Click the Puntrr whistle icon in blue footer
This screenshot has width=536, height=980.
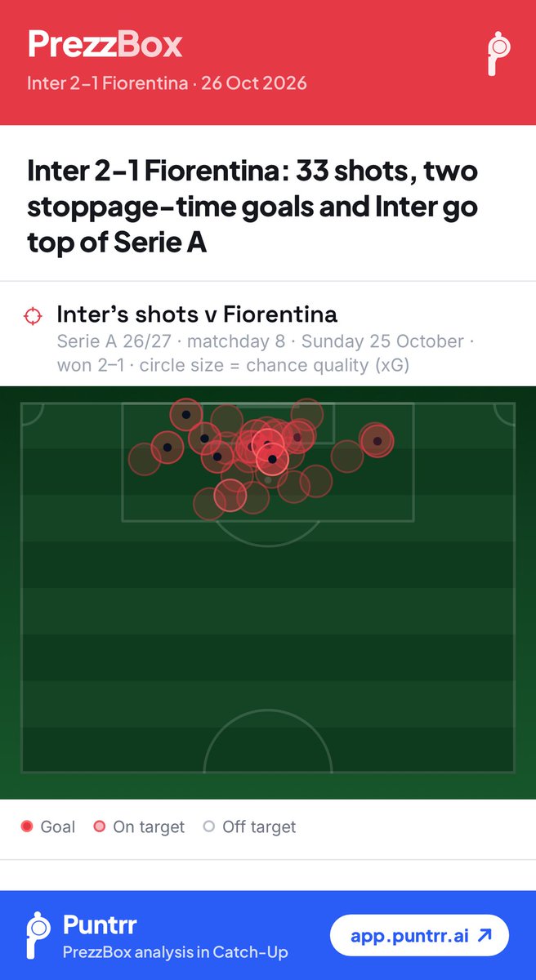click(x=38, y=936)
